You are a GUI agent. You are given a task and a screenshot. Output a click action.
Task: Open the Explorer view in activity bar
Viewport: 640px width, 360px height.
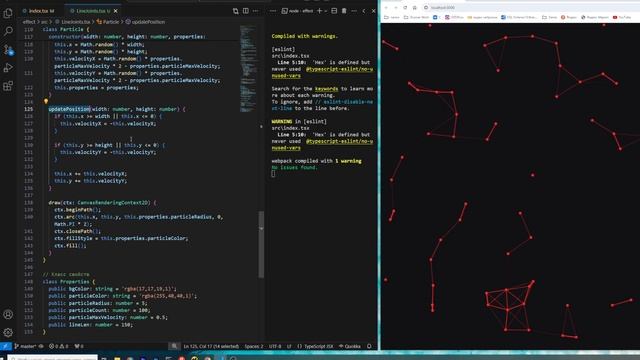[x=8, y=13]
